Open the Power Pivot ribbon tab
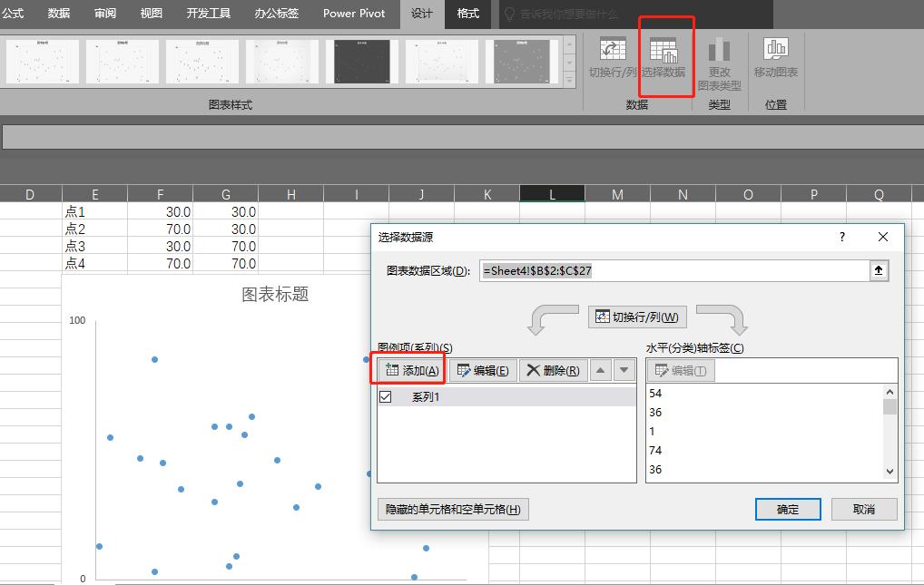 click(354, 14)
